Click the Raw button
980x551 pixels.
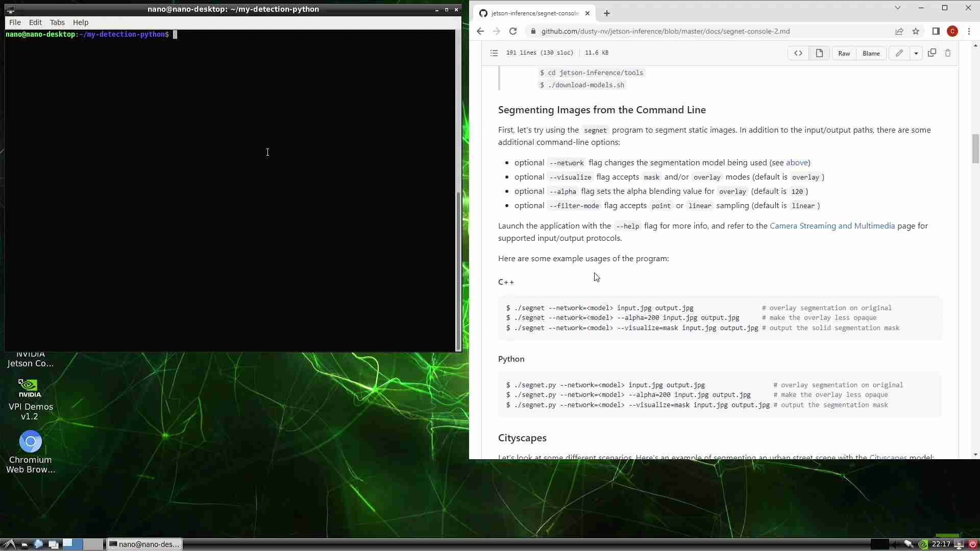pyautogui.click(x=844, y=53)
